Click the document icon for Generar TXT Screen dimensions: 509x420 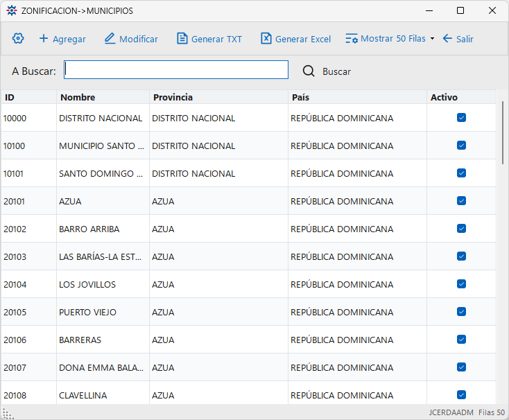pyautogui.click(x=182, y=39)
